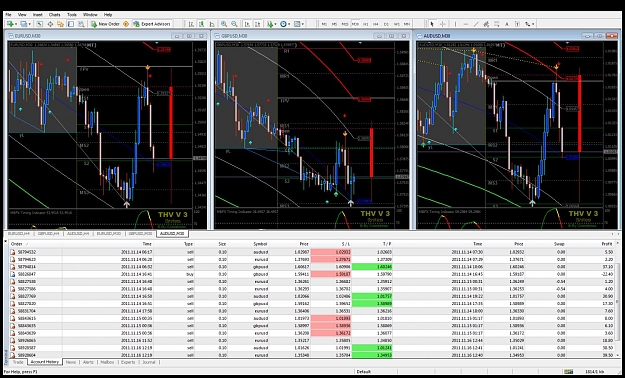The width and height of the screenshot is (625, 378).
Task: Toggle the Terminal panel icon
Action: (x=71, y=24)
